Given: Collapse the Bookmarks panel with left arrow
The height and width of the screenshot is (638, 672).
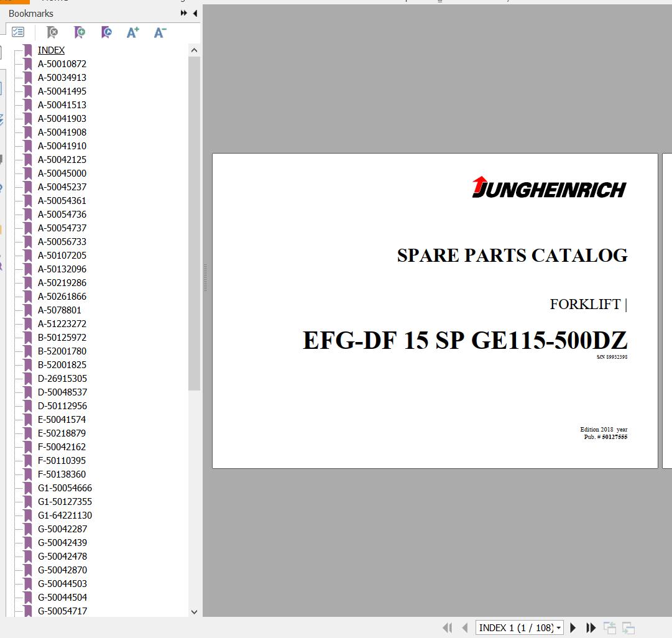Looking at the screenshot, I should (195, 13).
